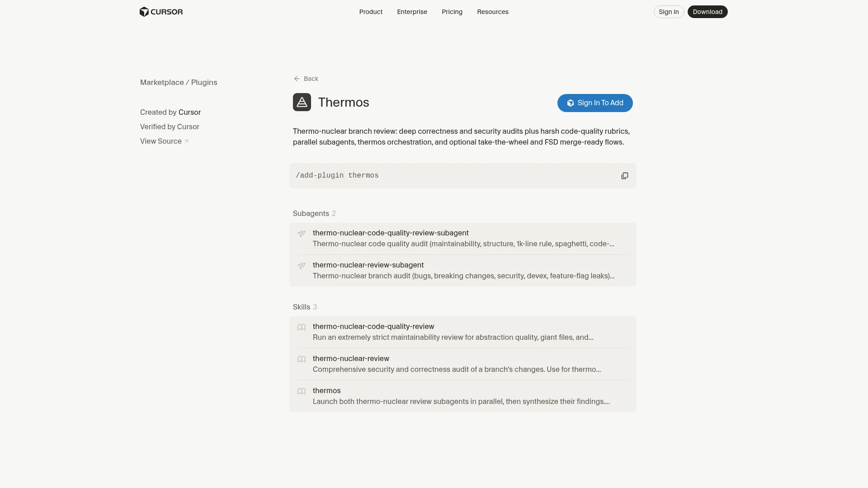The image size is (868, 488).
Task: Click the book icon beside thermos skill
Action: pyautogui.click(x=302, y=391)
